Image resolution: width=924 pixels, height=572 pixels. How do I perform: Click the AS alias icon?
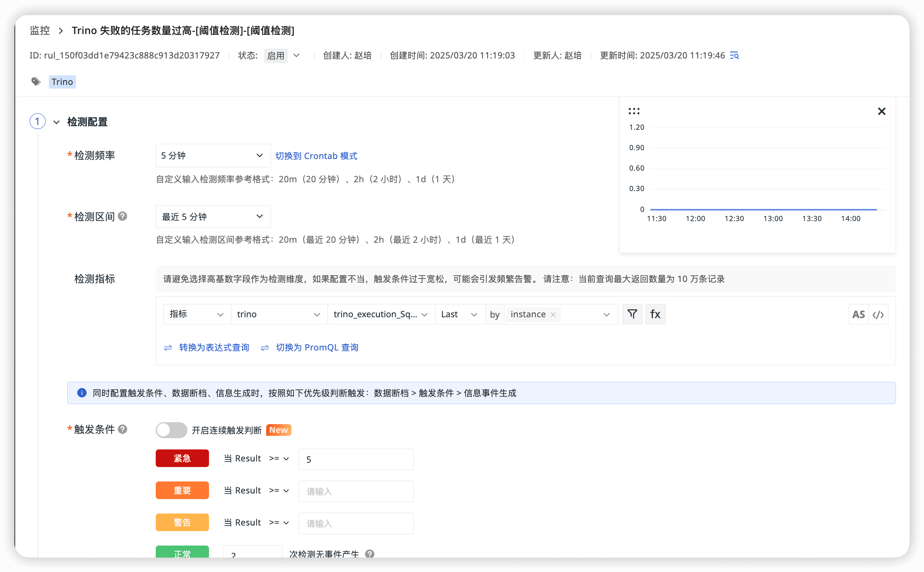858,314
